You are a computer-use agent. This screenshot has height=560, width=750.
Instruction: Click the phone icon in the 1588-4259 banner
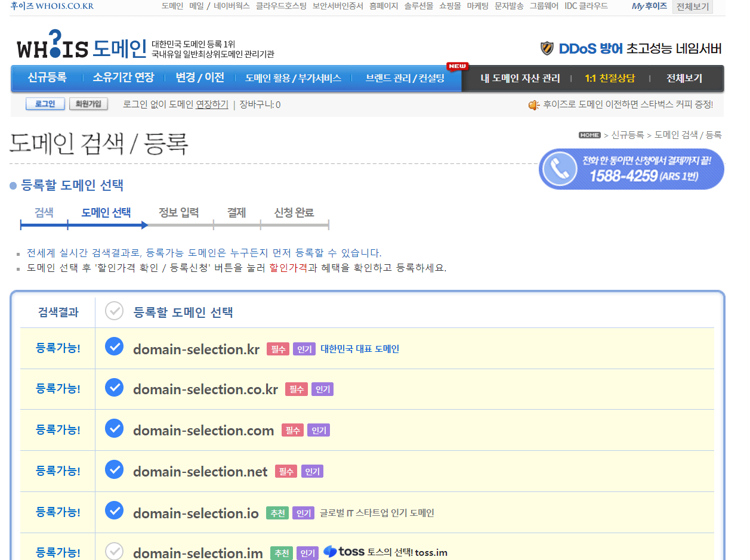tap(559, 169)
